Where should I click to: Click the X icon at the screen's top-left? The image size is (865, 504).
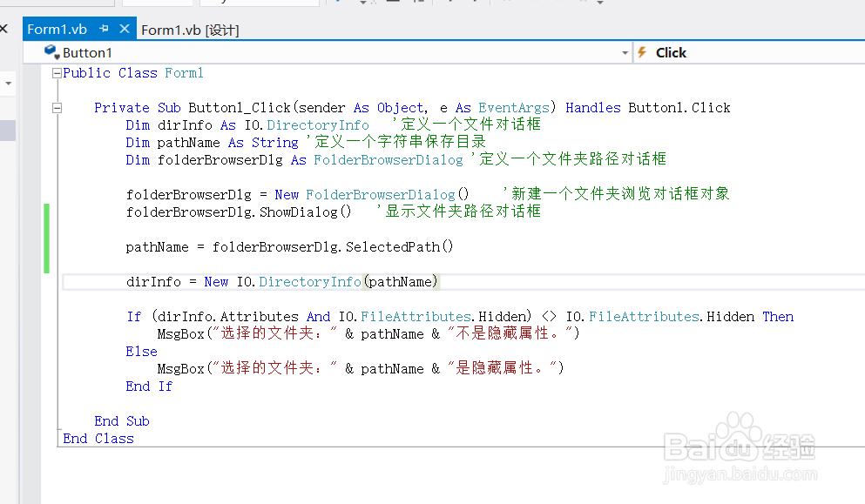[x=3, y=28]
